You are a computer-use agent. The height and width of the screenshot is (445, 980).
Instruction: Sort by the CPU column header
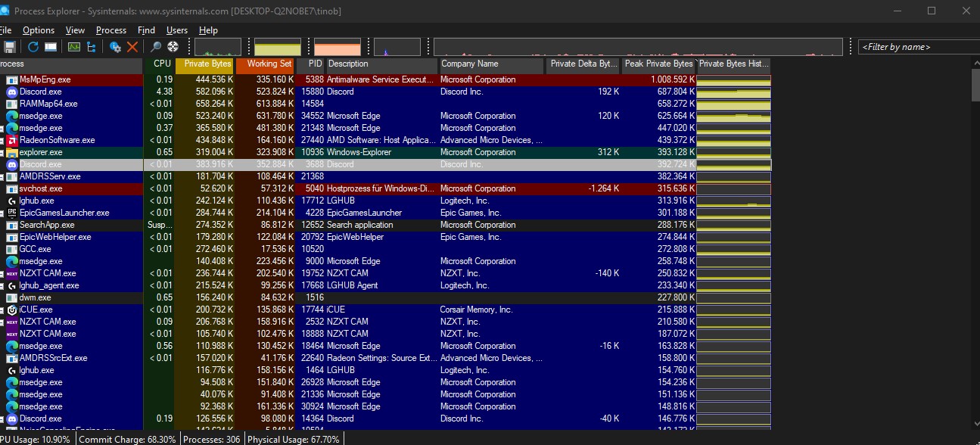[159, 65]
